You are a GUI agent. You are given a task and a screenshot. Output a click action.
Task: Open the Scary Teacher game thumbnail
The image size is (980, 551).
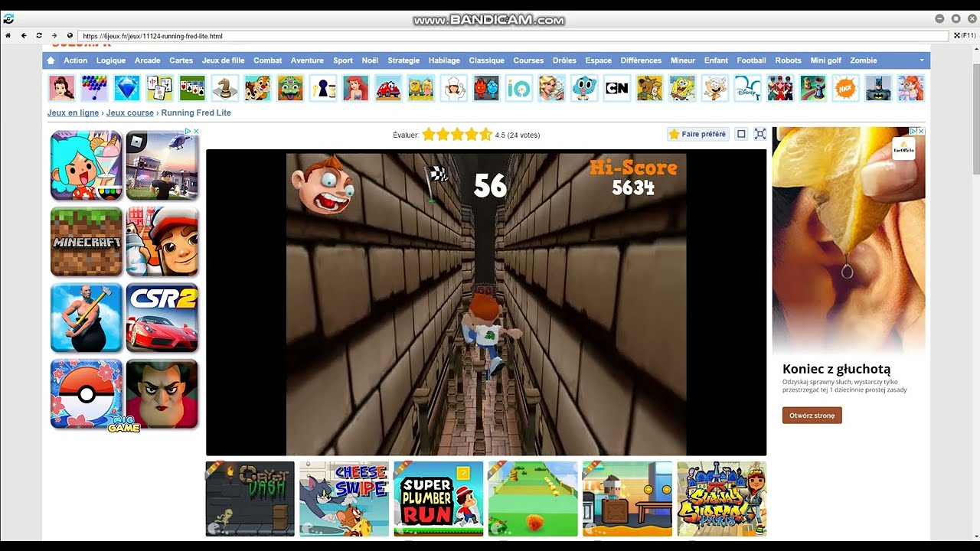pos(162,394)
